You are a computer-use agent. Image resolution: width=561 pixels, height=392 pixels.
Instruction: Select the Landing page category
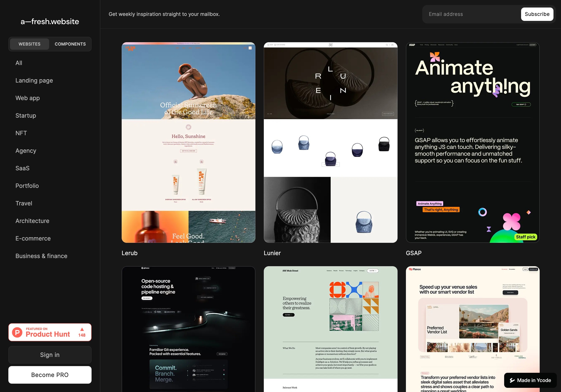[x=34, y=80]
